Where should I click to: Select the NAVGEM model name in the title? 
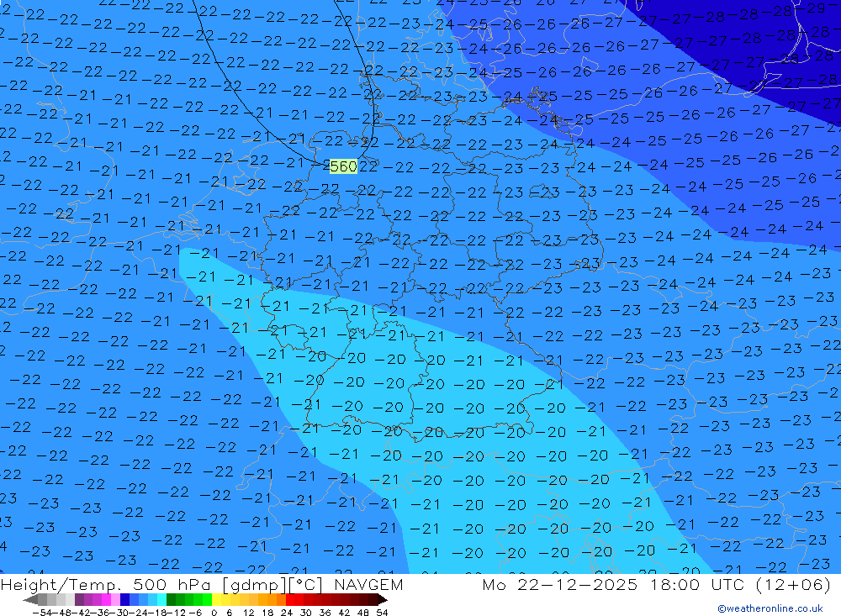[x=368, y=584]
